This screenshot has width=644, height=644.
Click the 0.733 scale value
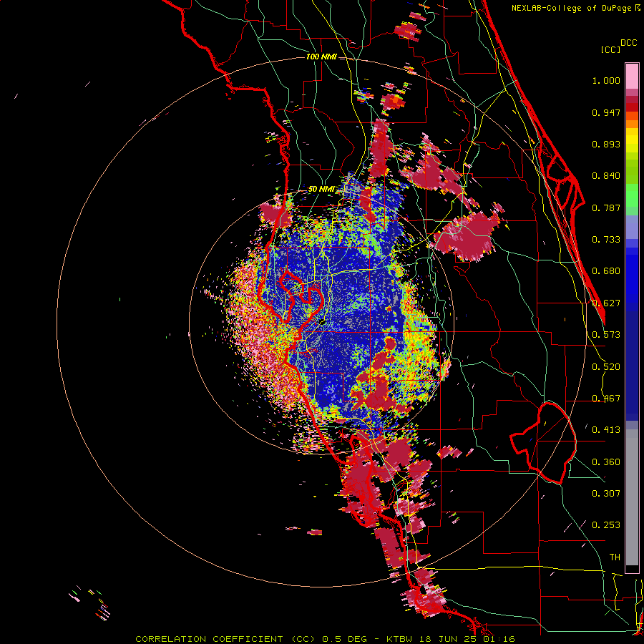pyautogui.click(x=606, y=240)
